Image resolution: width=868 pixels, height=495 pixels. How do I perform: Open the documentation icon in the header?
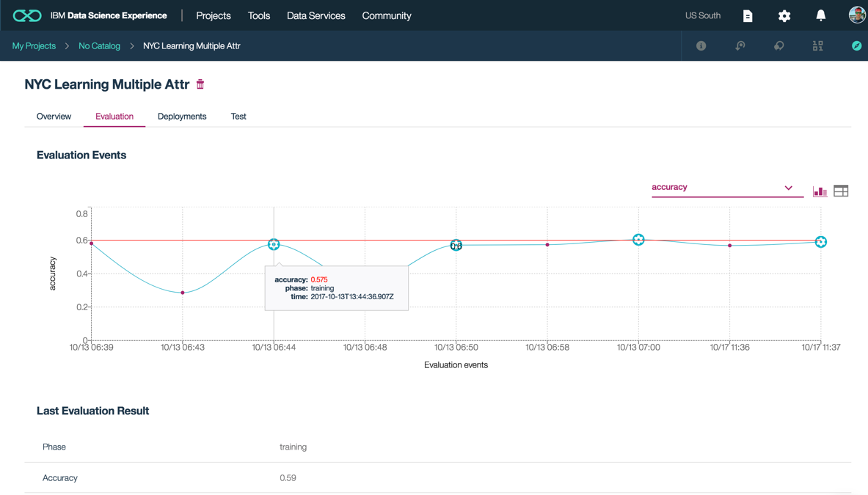click(748, 15)
